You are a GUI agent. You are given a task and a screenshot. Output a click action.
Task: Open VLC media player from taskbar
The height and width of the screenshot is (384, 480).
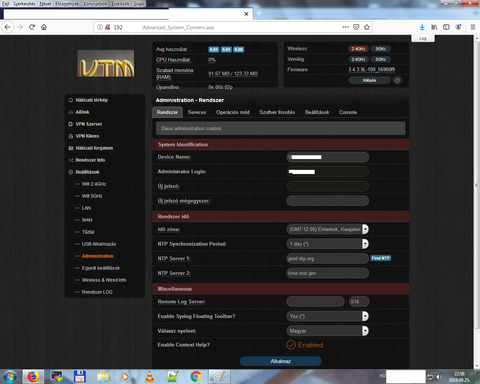[x=150, y=377]
